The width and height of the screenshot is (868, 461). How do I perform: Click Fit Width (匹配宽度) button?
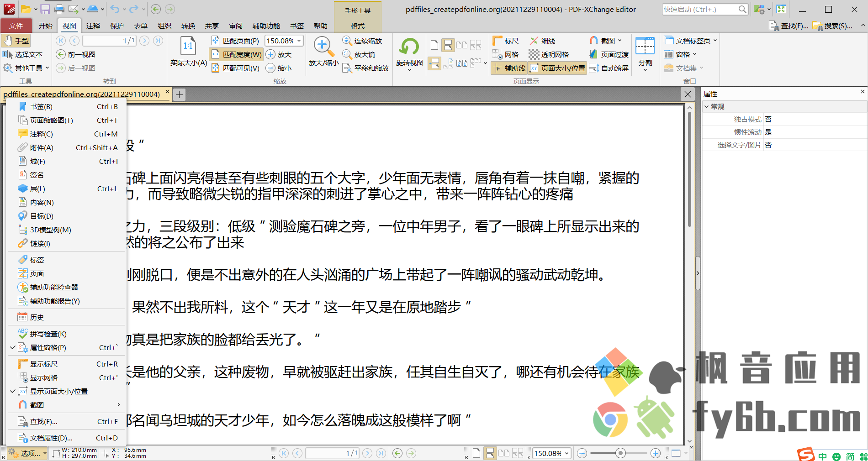(x=237, y=54)
